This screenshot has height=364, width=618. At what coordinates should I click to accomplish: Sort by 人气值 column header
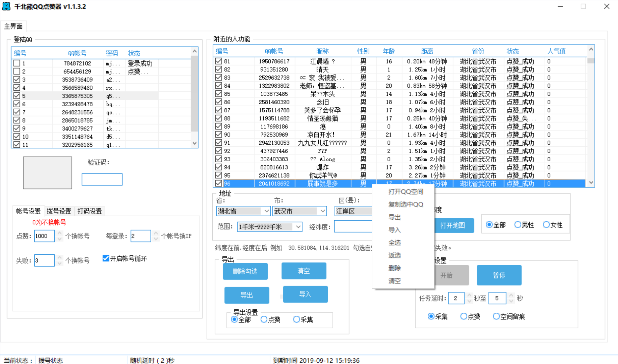click(x=557, y=51)
